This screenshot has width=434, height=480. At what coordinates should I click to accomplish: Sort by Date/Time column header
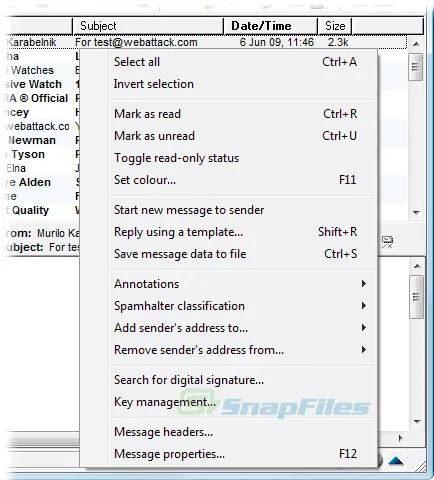(270, 26)
